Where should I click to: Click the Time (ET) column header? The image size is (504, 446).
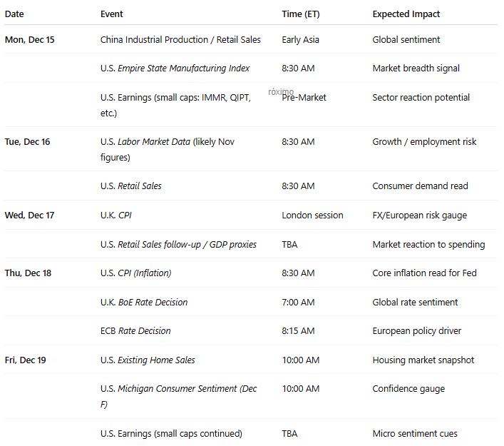(300, 14)
